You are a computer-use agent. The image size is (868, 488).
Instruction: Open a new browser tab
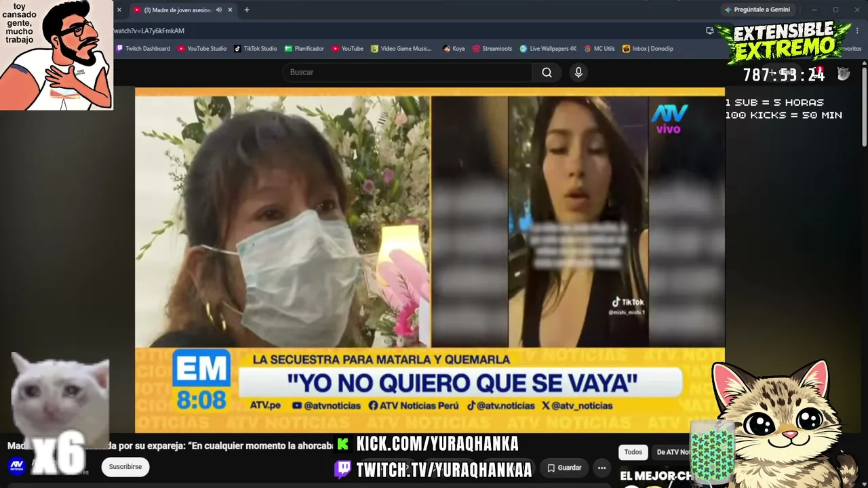(x=247, y=10)
